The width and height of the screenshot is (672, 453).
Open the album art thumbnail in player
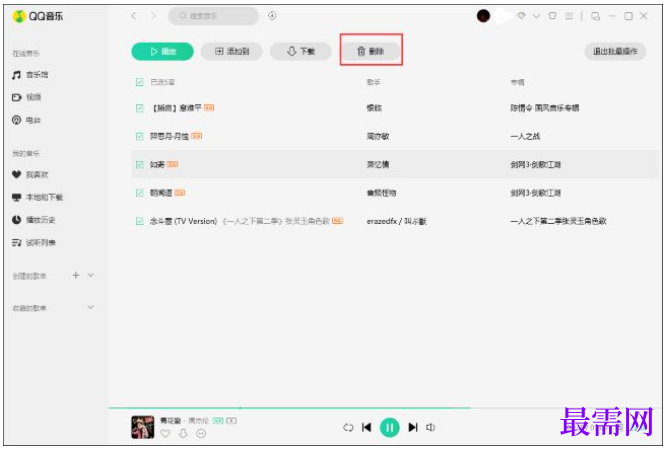click(x=143, y=427)
